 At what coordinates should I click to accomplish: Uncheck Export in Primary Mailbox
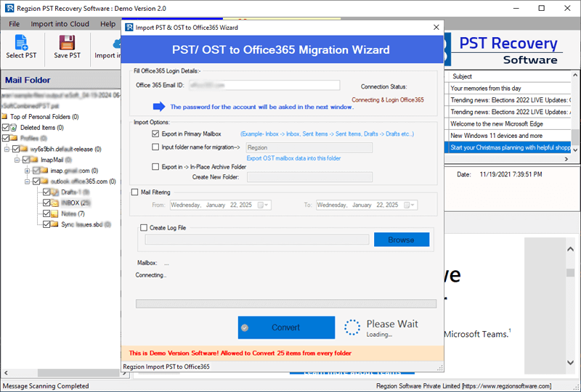click(155, 134)
